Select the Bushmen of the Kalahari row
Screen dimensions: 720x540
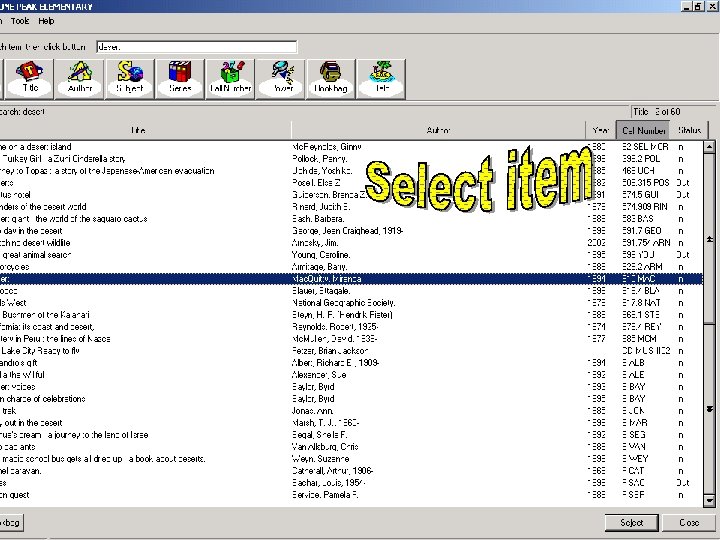tap(351, 315)
